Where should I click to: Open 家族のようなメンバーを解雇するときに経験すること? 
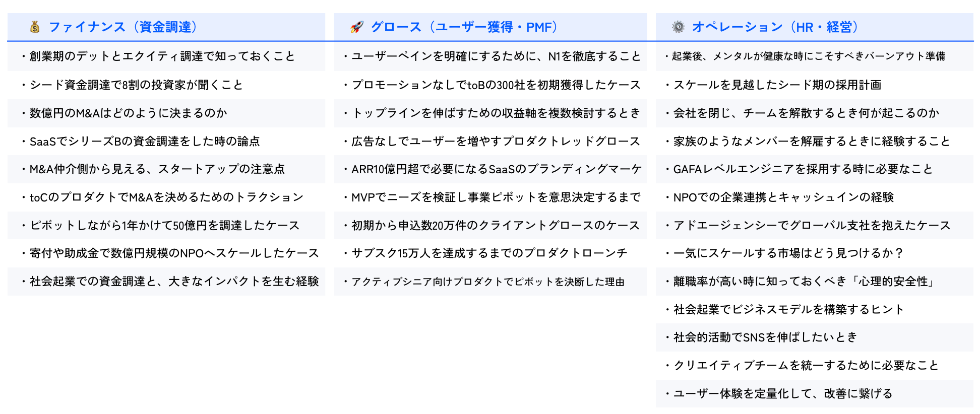point(815,141)
